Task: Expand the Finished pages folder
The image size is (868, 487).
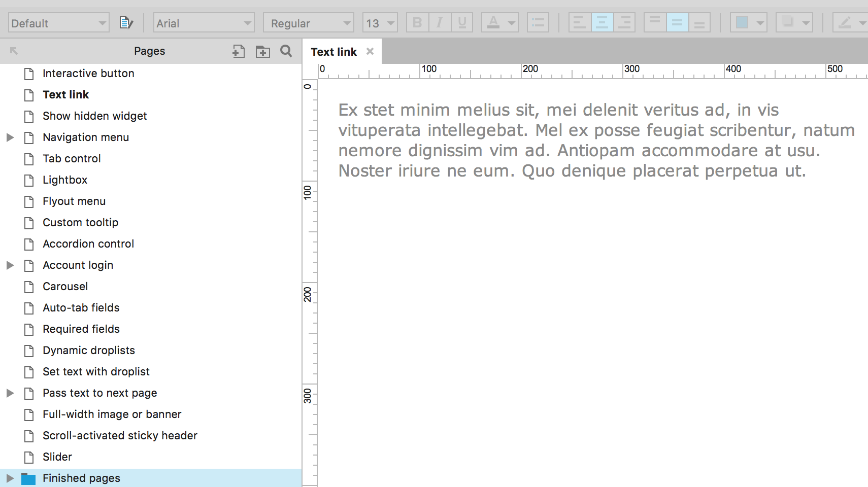Action: pyautogui.click(x=10, y=478)
